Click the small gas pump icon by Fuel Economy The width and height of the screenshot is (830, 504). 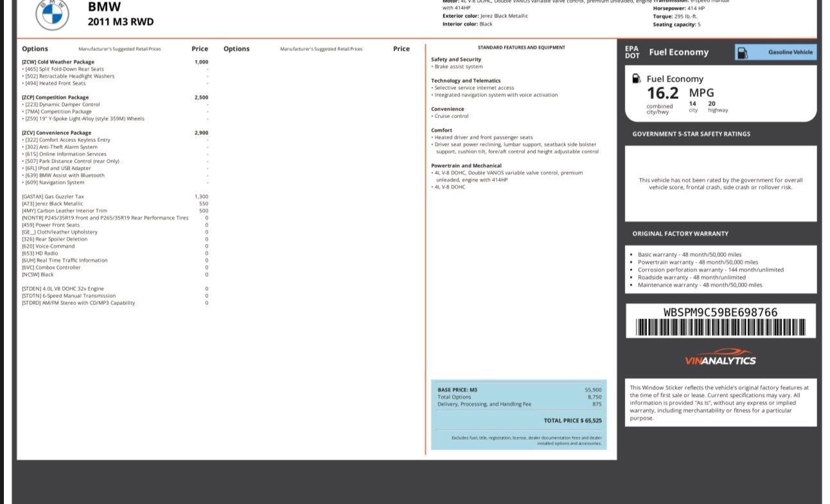637,78
